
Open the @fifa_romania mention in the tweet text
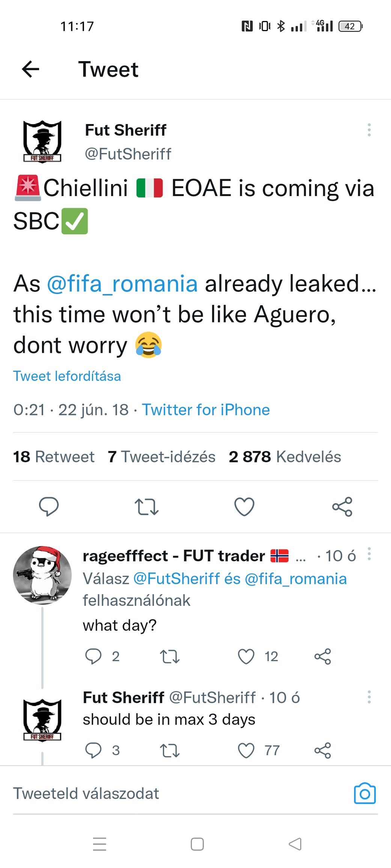[122, 283]
